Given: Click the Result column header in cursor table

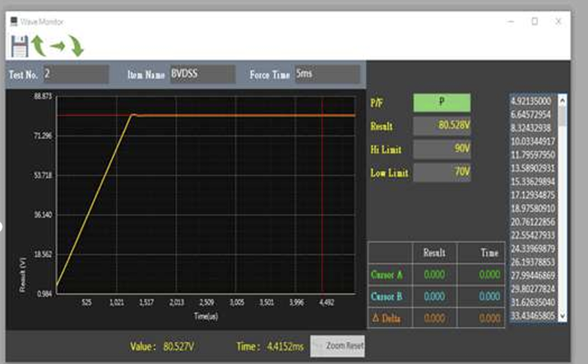Looking at the screenshot, I should pyautogui.click(x=434, y=253).
